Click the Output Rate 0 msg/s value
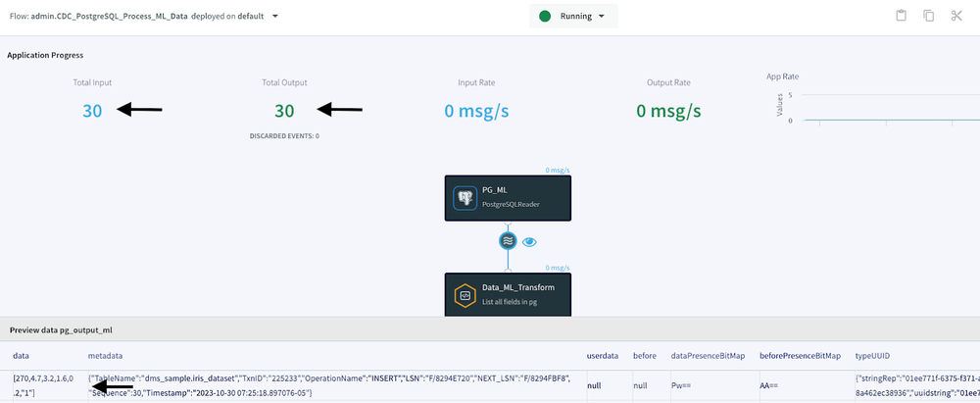The image size is (980, 403). pos(668,112)
